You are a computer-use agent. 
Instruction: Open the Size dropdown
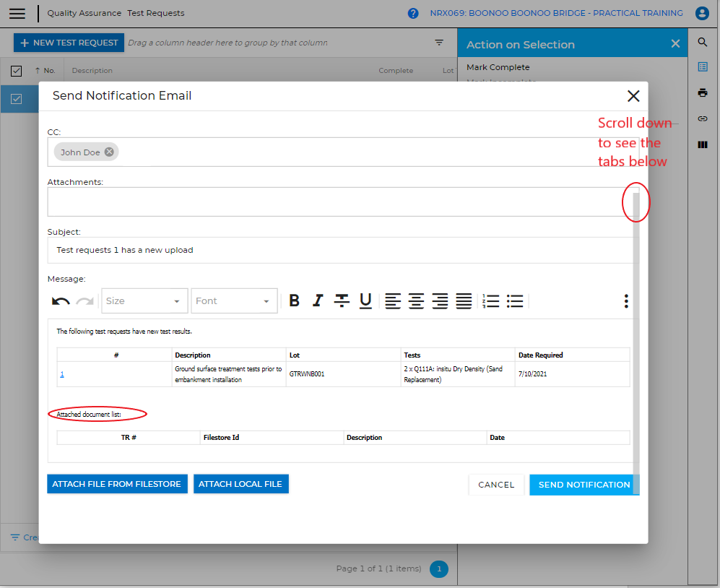[x=144, y=301]
